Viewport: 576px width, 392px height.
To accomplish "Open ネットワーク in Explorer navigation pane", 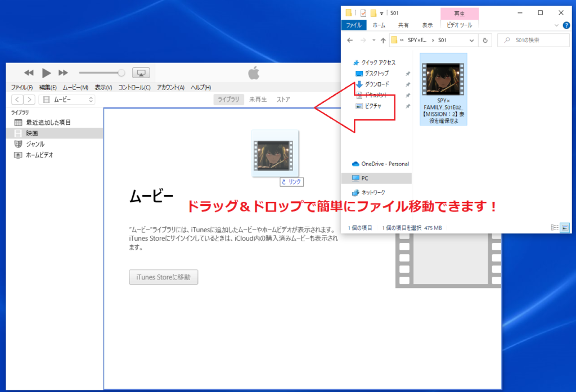I will point(369,192).
